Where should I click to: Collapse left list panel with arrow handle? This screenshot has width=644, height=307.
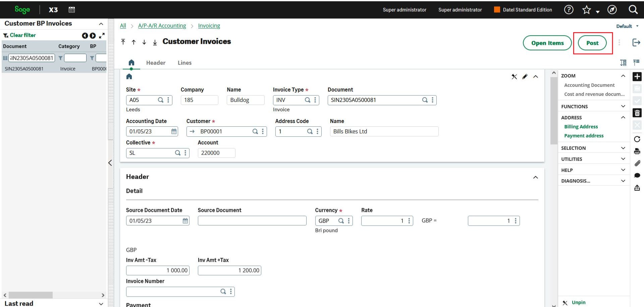[110, 163]
